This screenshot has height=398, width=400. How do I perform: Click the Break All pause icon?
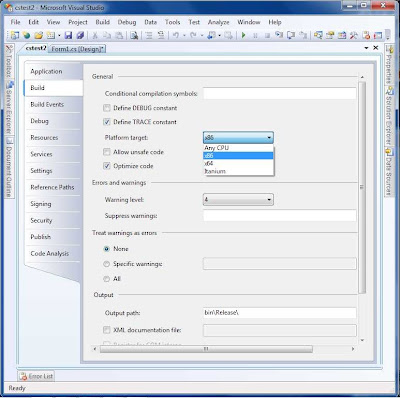(255, 35)
